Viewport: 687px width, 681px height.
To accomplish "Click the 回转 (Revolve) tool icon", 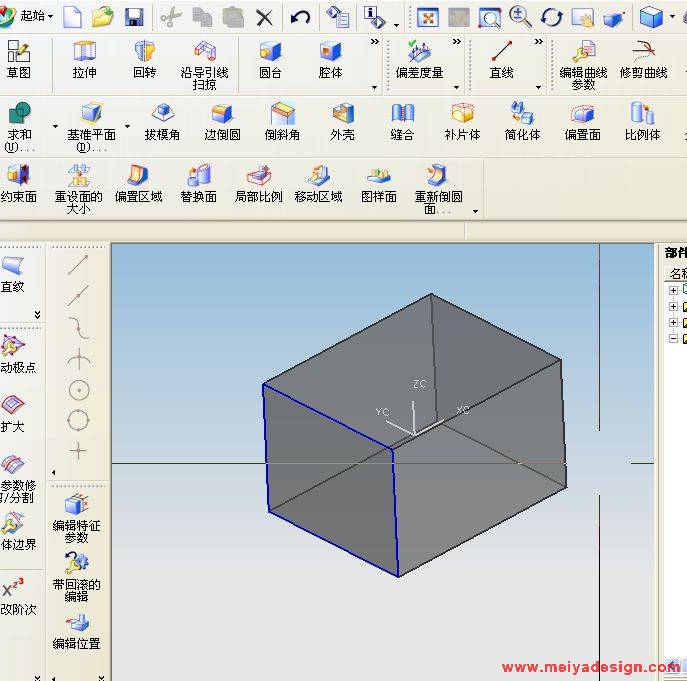I will [x=144, y=59].
